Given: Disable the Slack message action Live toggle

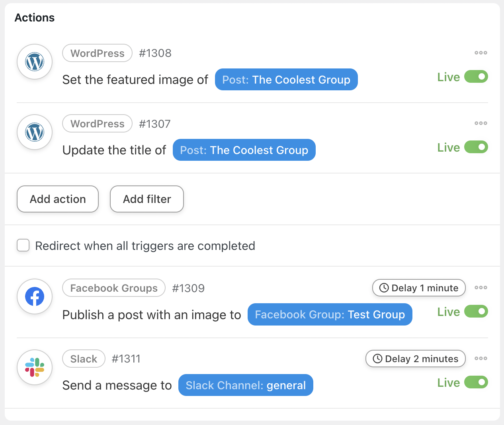Looking at the screenshot, I should tap(476, 382).
